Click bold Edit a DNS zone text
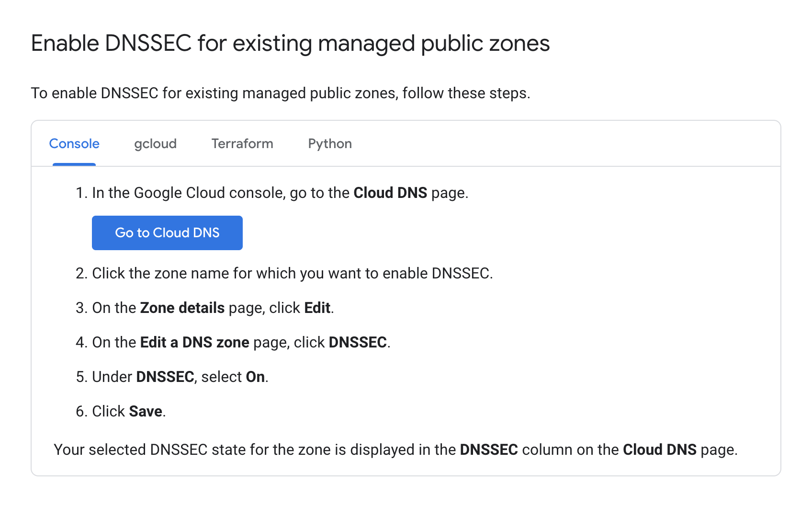812x508 pixels. [194, 342]
